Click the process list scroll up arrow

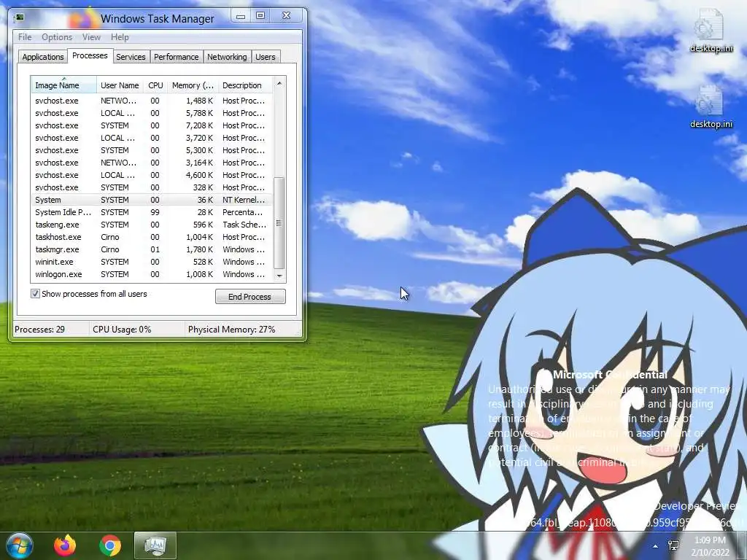point(279,83)
